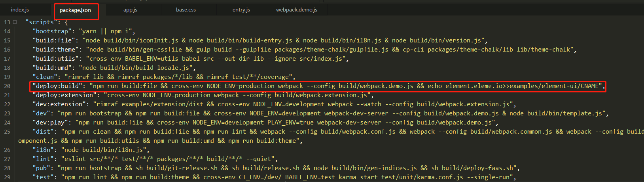This screenshot has height=182, width=644.
Task: Click "--quiet" flag in lint line
Action: [260, 159]
